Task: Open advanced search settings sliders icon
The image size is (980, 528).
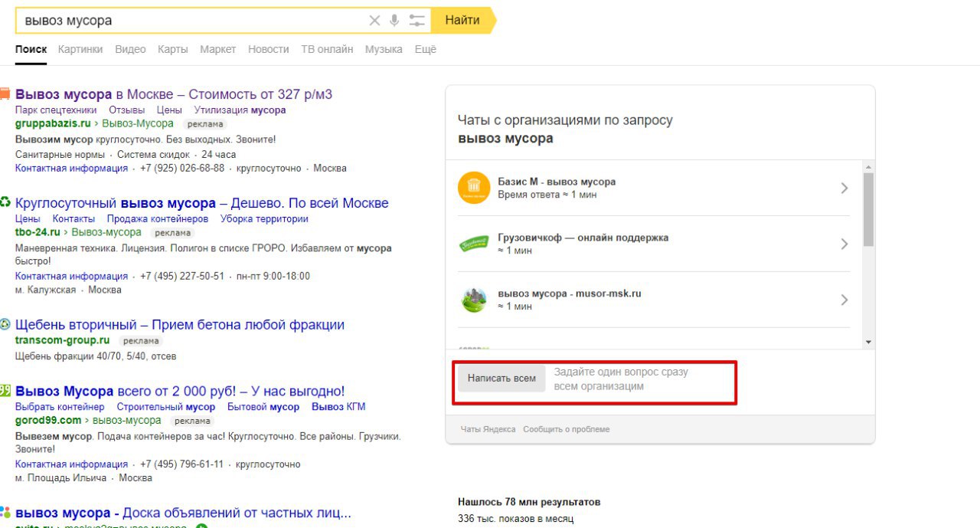Action: (416, 21)
